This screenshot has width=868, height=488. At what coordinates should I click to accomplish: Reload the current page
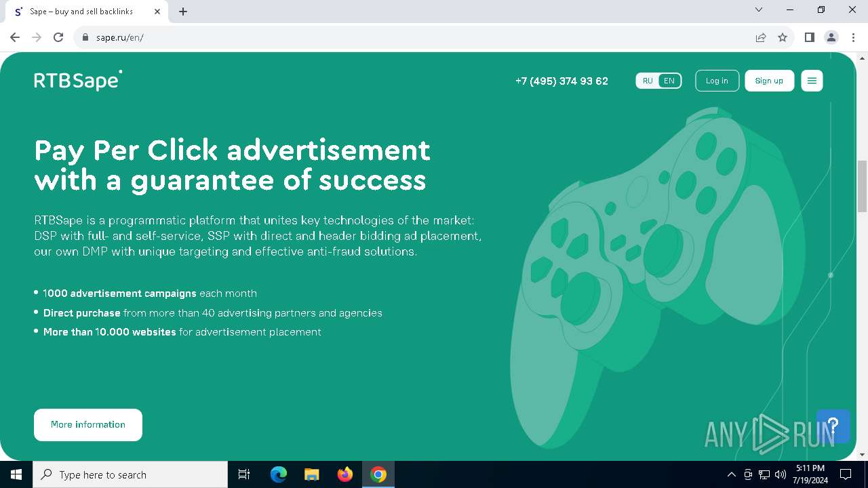58,37
